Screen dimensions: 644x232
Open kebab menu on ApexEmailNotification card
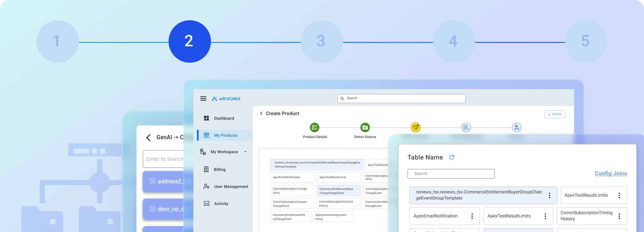click(x=472, y=216)
